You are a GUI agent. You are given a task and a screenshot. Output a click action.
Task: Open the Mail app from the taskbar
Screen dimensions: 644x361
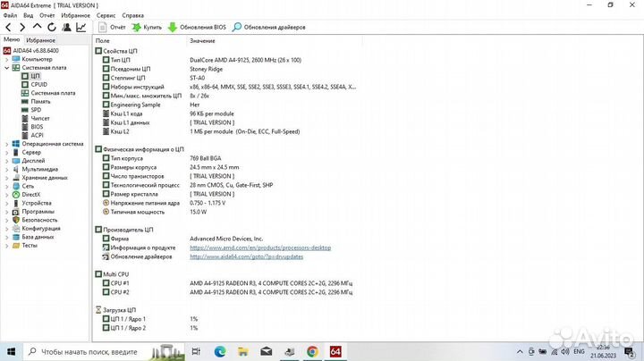(267, 351)
